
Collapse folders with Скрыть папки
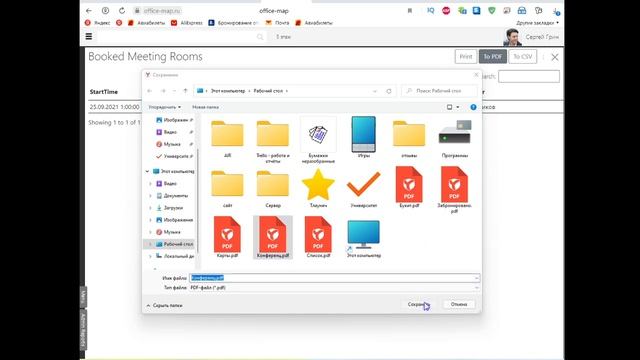[x=164, y=305]
